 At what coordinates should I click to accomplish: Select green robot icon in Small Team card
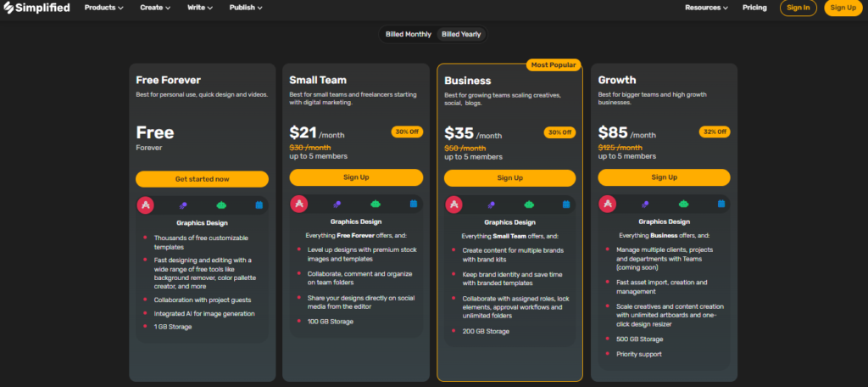(x=376, y=204)
